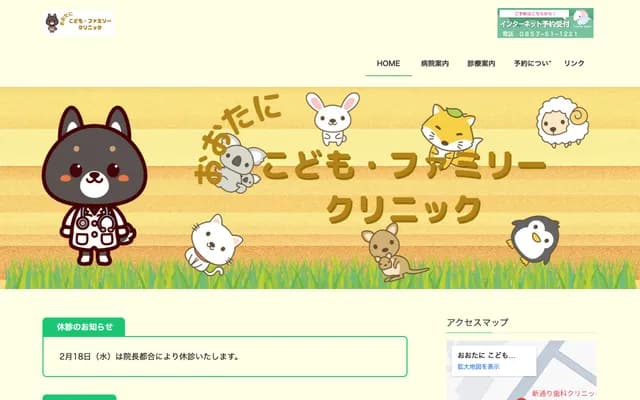Select the HOME menu item

(388, 63)
